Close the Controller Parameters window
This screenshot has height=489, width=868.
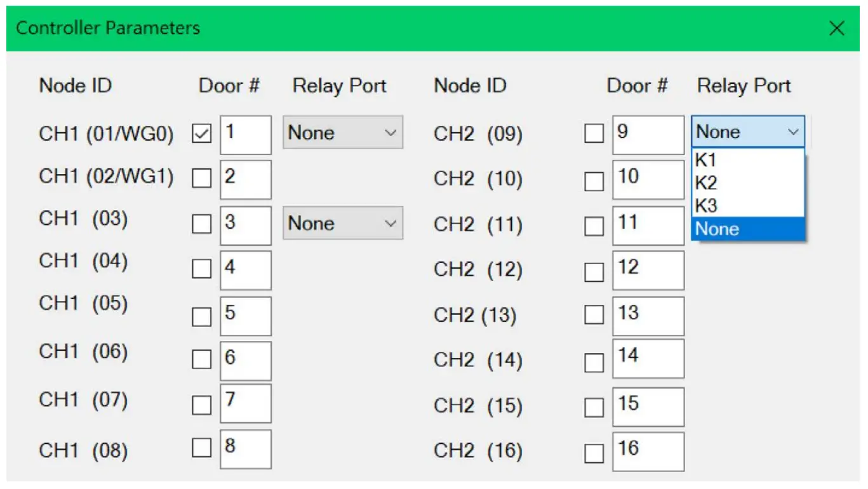coord(837,28)
